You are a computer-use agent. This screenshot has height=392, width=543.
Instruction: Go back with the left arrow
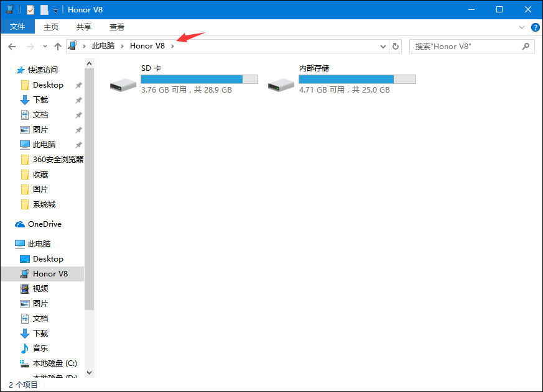[x=12, y=47]
